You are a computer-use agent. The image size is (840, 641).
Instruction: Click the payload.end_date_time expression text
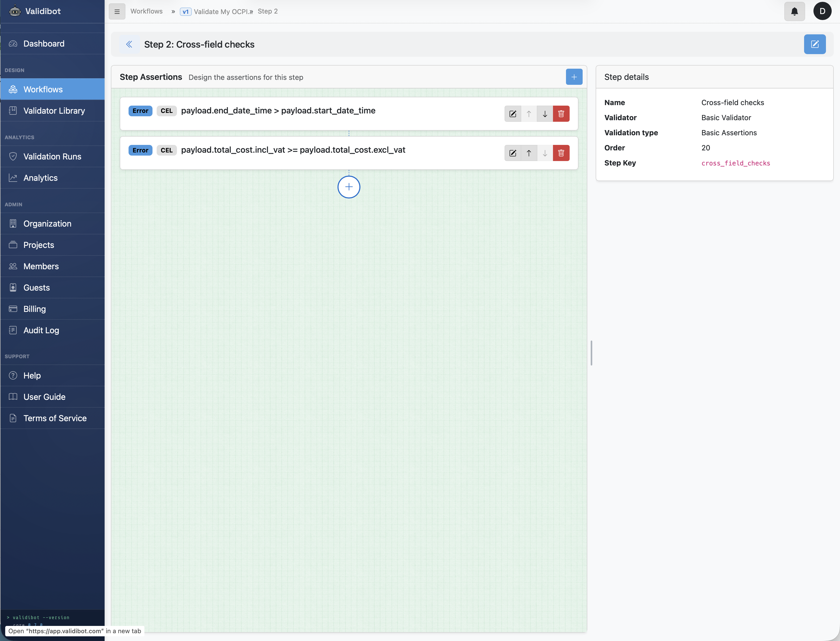(278, 111)
